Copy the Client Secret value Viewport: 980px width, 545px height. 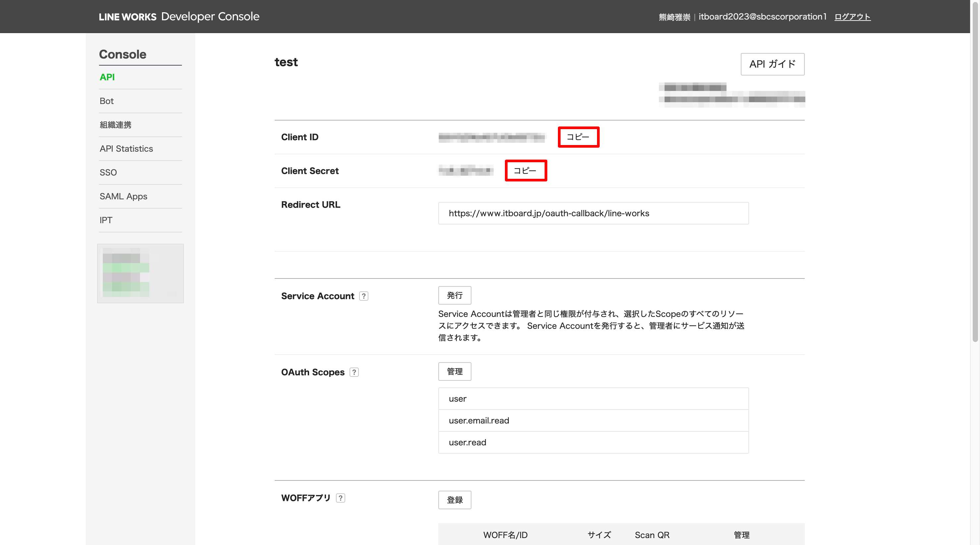525,171
